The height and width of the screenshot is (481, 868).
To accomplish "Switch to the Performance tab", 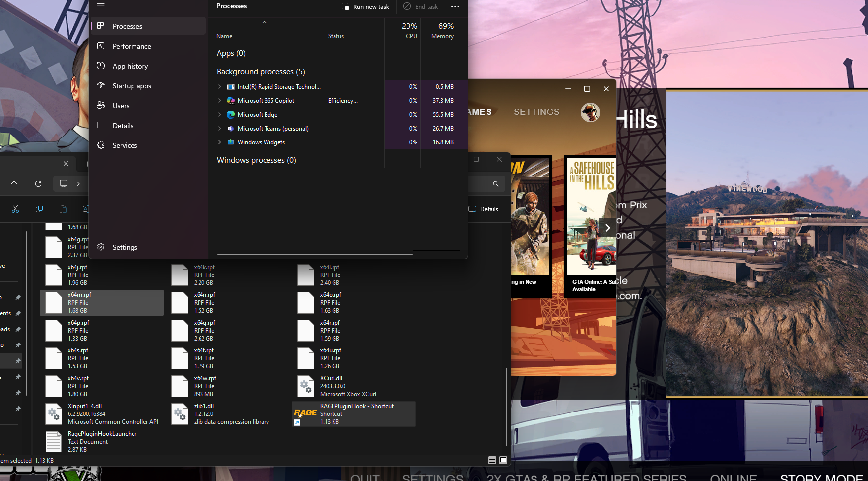I will [132, 46].
